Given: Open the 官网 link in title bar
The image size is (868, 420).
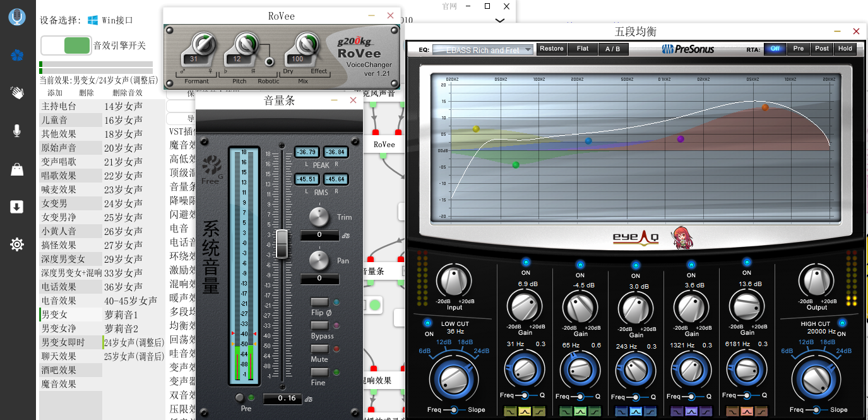Looking at the screenshot, I should (449, 6).
